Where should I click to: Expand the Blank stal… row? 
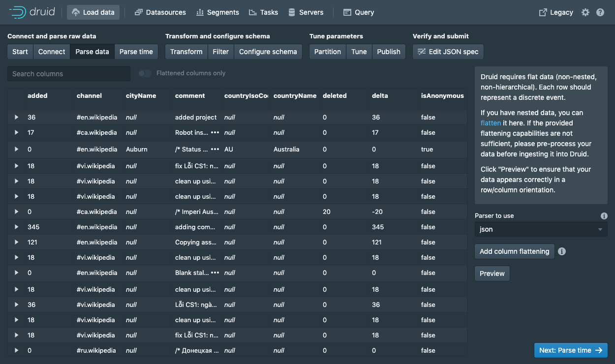coord(16,273)
